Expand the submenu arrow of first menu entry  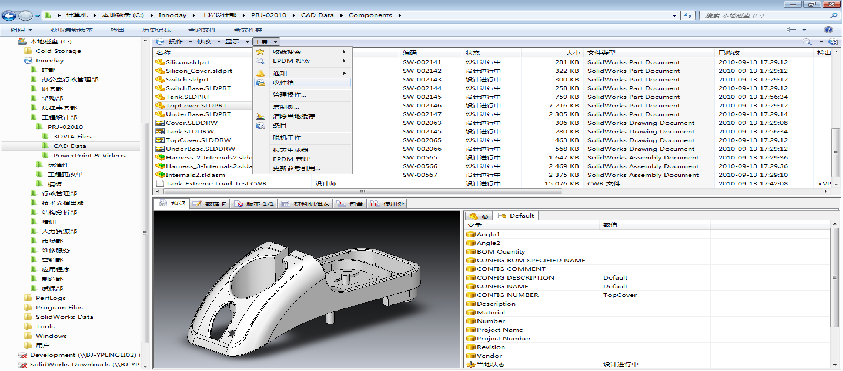point(344,52)
